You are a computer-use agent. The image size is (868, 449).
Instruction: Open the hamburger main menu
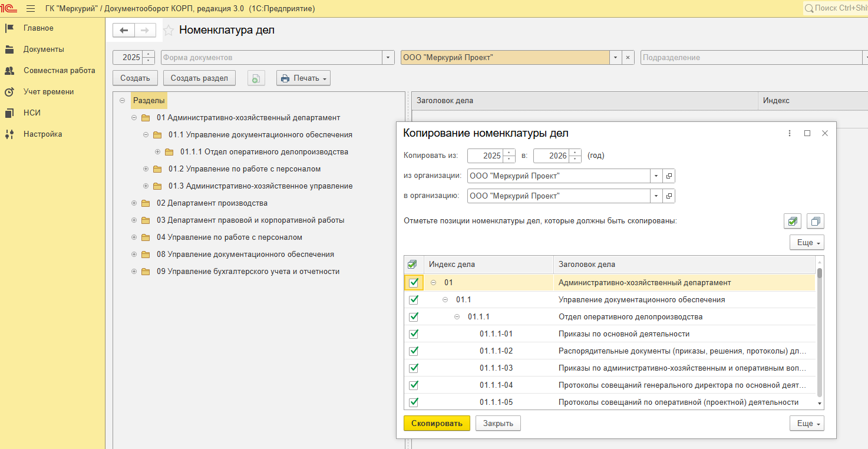tap(31, 9)
